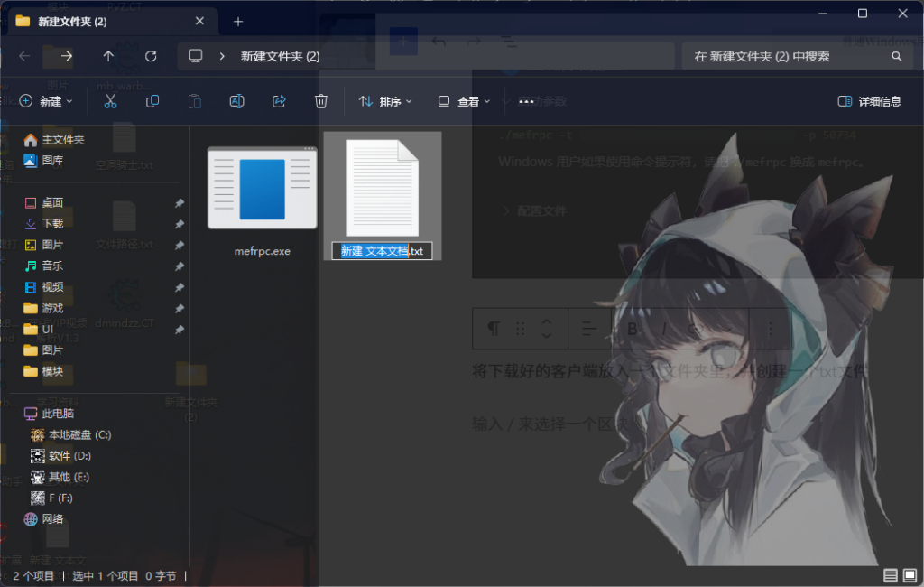Image resolution: width=924 pixels, height=587 pixels.
Task: Select 本地磁盘 (C:) drive in the sidebar
Action: (x=79, y=434)
